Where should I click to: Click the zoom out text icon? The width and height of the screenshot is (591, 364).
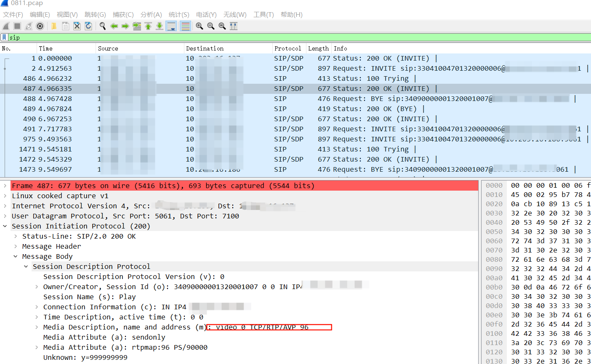coord(211,26)
